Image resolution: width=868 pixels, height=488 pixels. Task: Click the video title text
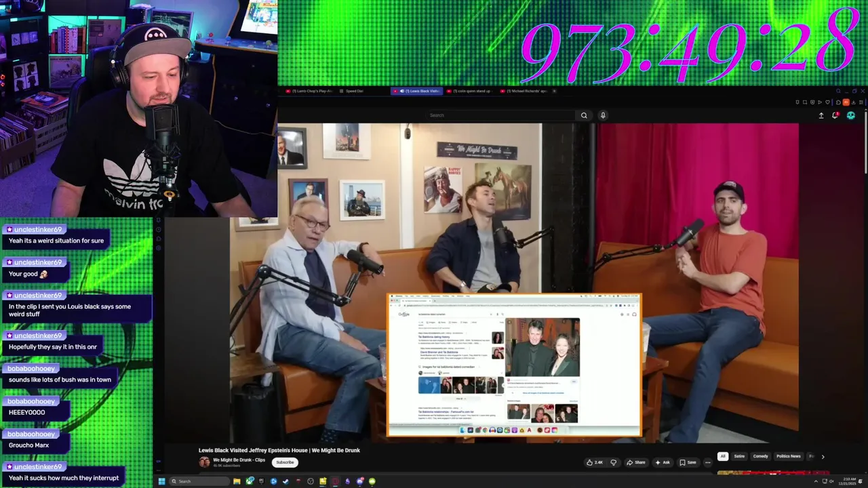pos(279,450)
